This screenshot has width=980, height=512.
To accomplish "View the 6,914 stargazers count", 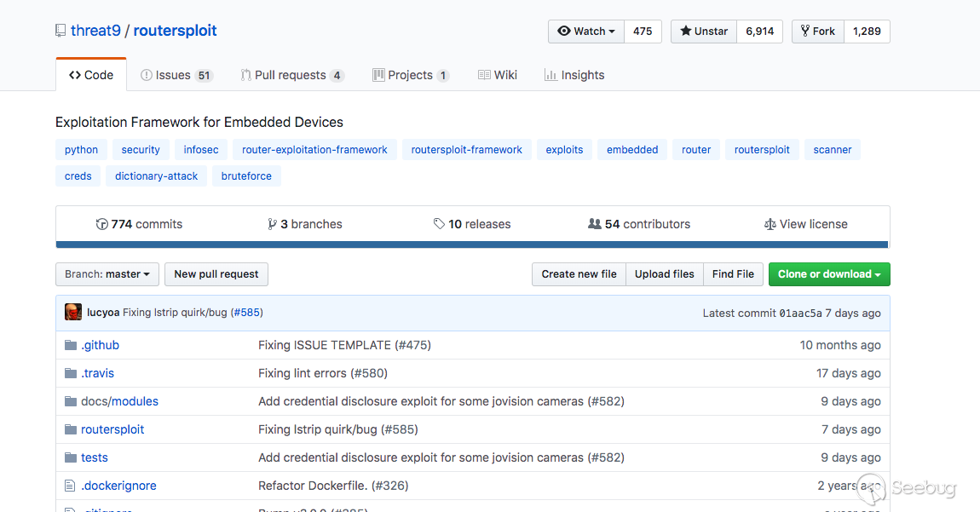I will pyautogui.click(x=760, y=32).
